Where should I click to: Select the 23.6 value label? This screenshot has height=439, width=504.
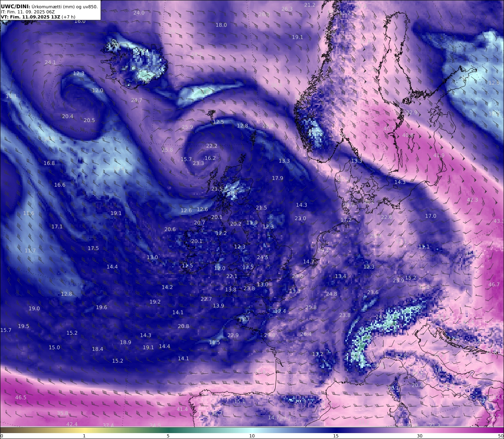(373, 292)
